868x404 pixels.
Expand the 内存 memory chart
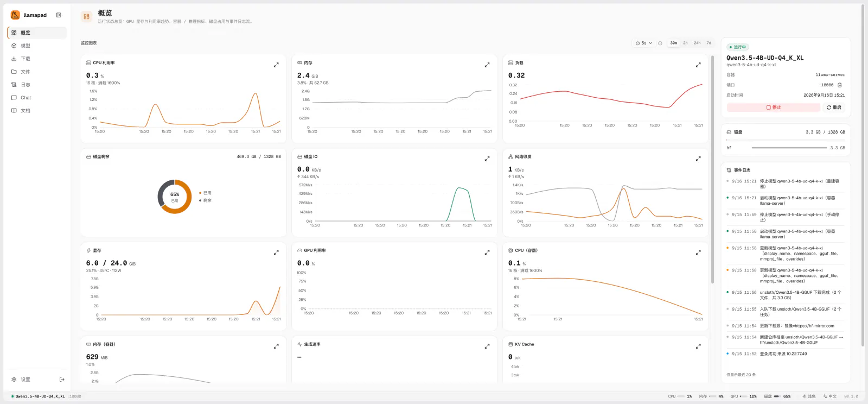pyautogui.click(x=487, y=65)
